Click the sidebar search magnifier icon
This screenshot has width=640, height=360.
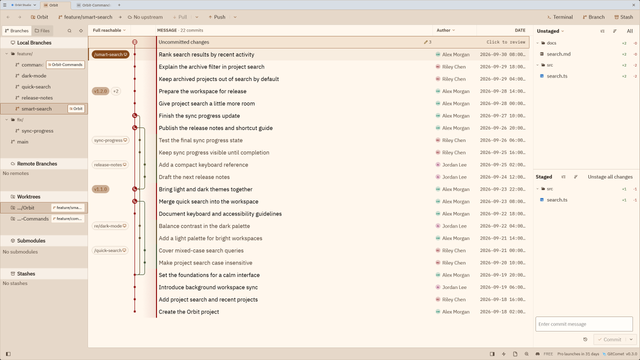click(69, 31)
